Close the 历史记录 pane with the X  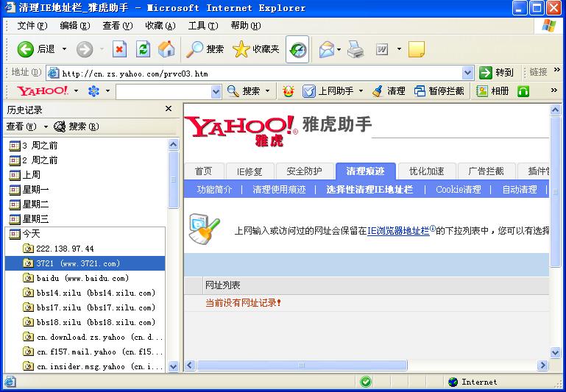[x=169, y=109]
